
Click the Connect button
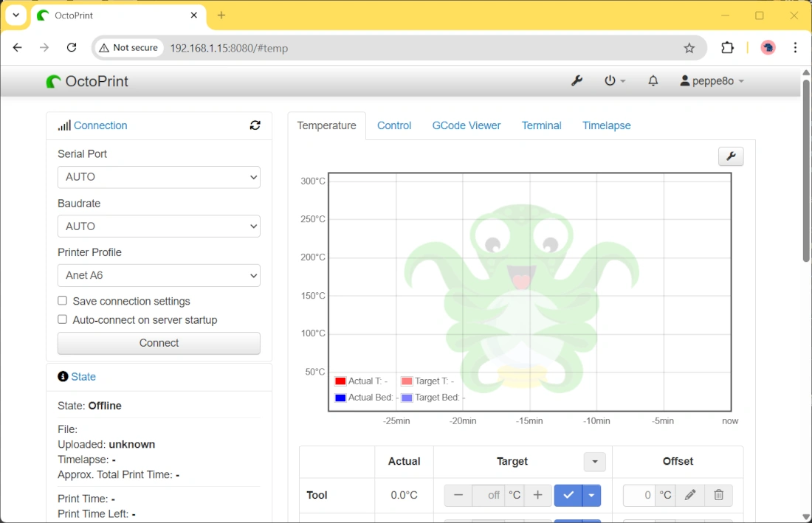[159, 343]
